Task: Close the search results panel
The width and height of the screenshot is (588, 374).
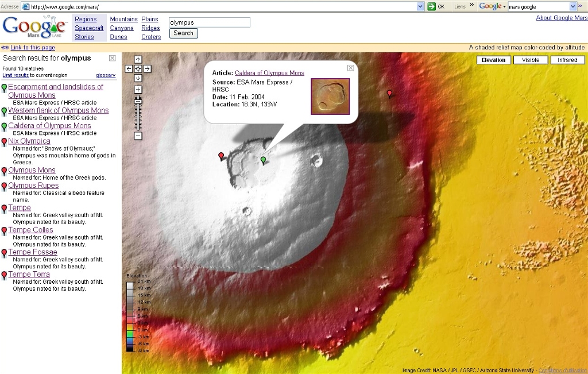Action: pos(112,58)
